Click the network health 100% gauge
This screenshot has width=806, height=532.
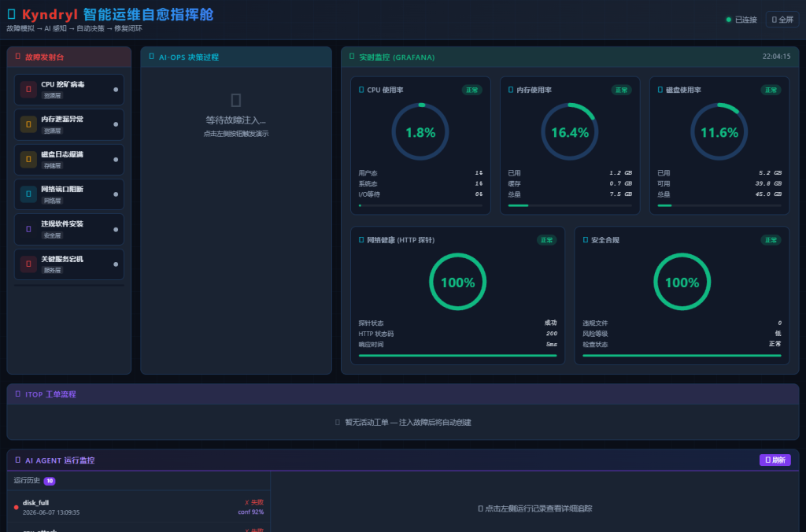point(458,282)
